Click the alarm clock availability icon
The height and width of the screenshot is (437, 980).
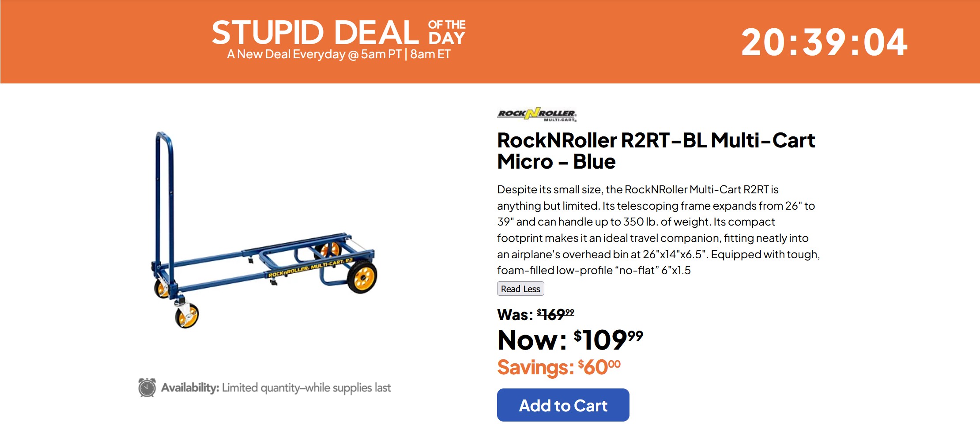tap(147, 388)
